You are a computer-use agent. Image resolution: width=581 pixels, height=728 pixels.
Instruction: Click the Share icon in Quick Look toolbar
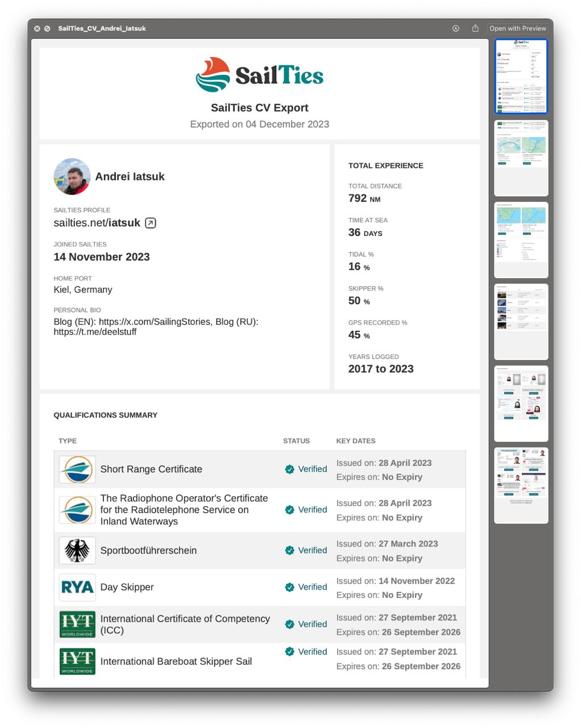pos(475,28)
